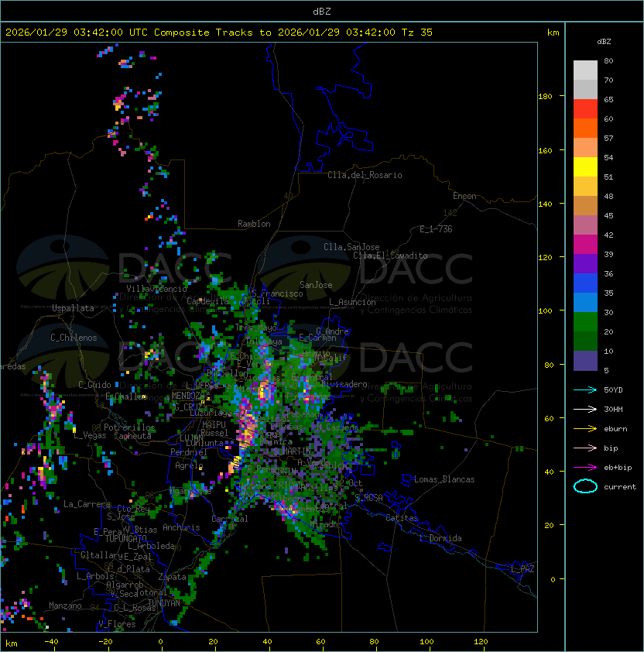
Task: Click the cyan 50YD arrow in legend
Action: pyautogui.click(x=585, y=389)
